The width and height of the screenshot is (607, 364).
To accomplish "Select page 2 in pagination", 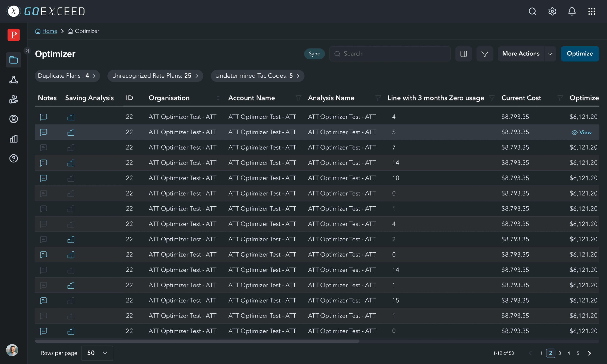I will [x=551, y=353].
